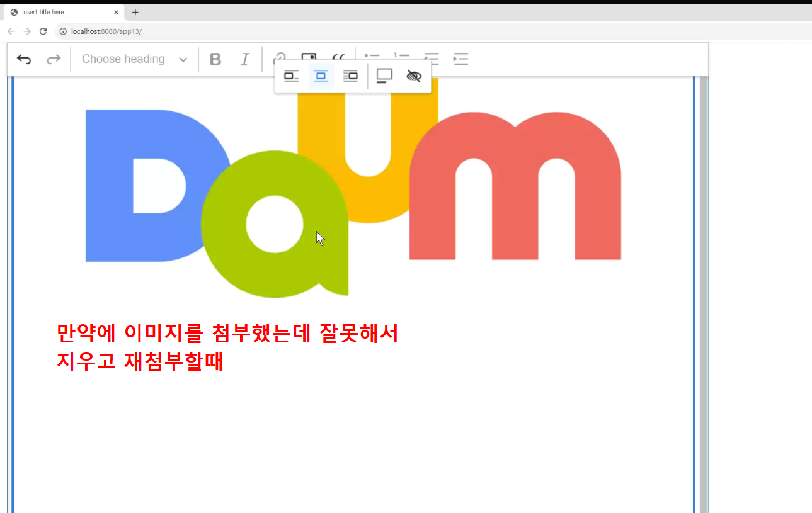Open the Choose heading dropdown

click(134, 59)
